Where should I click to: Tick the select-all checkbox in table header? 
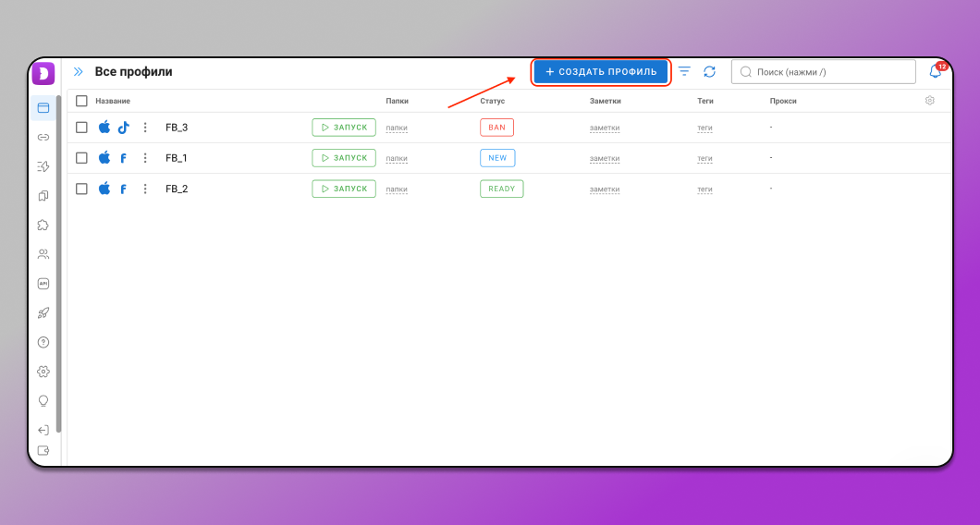coord(81,101)
